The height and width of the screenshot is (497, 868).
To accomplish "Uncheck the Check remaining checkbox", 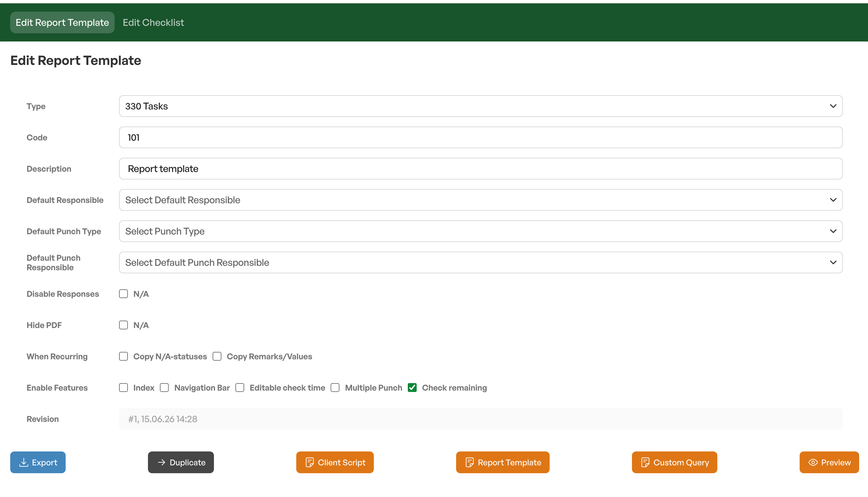I will 413,388.
